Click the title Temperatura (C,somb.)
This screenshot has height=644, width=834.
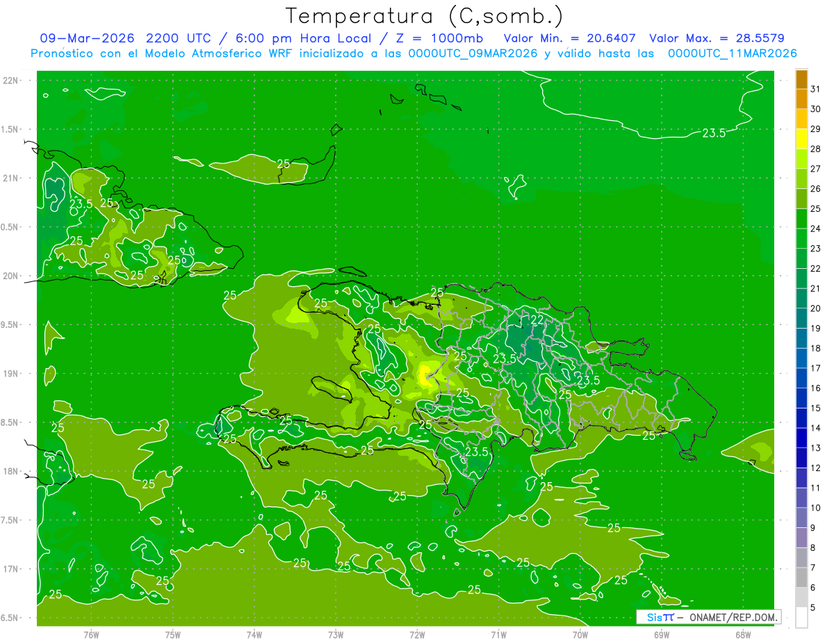pyautogui.click(x=424, y=16)
